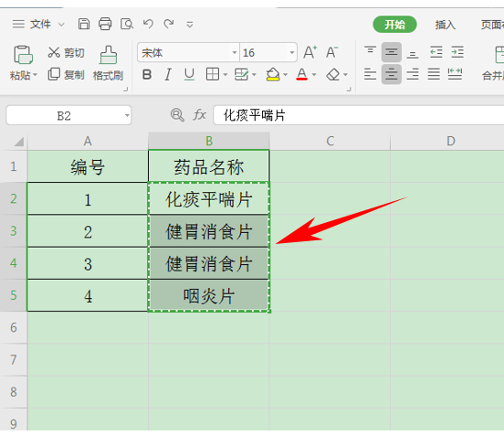Toggle italic formatting
Viewport: 504px width, 435px height.
(167, 75)
